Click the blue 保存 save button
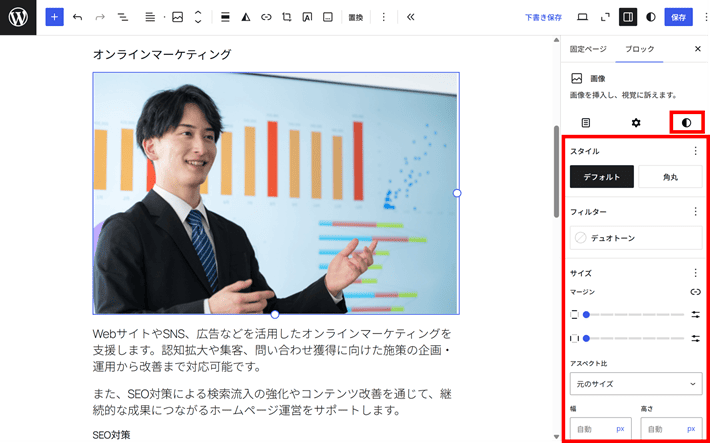Viewport: 710px width, 443px height. click(678, 17)
